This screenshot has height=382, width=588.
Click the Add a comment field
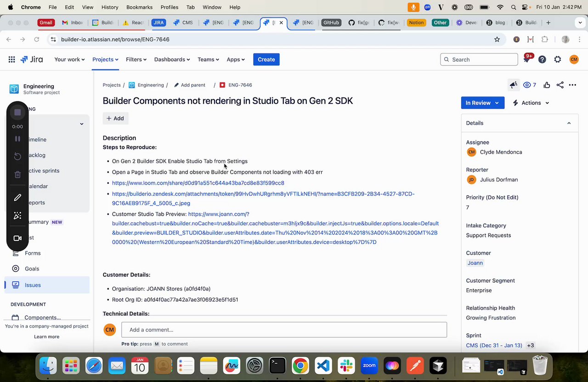click(284, 330)
